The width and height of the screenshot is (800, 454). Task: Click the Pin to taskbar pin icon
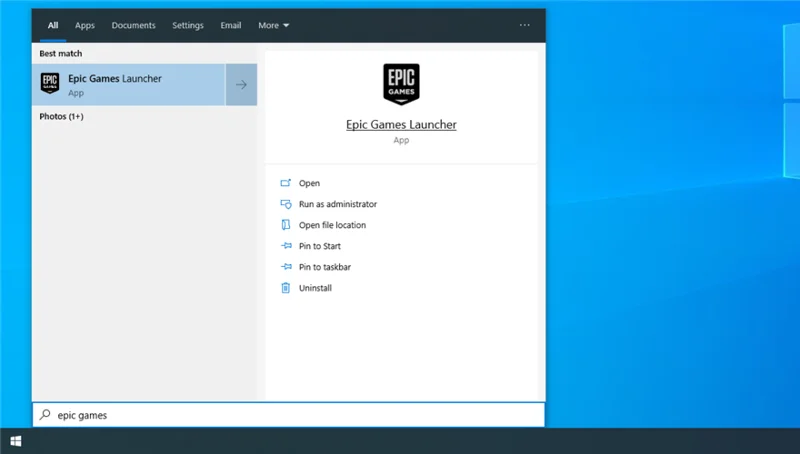286,267
